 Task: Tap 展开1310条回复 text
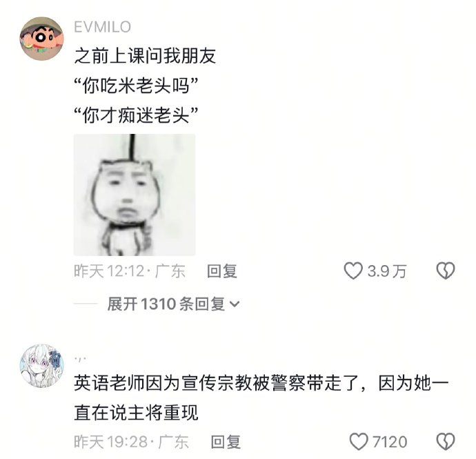[166, 304]
